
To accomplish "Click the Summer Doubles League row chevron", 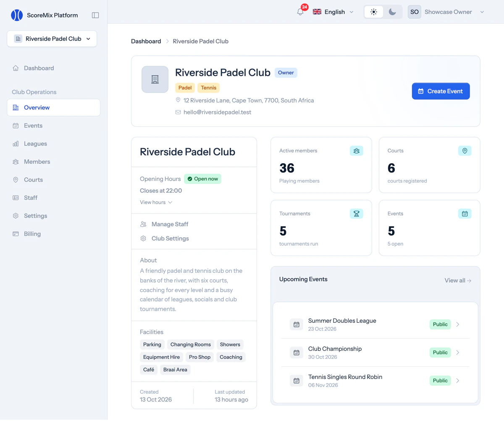I will click(458, 324).
